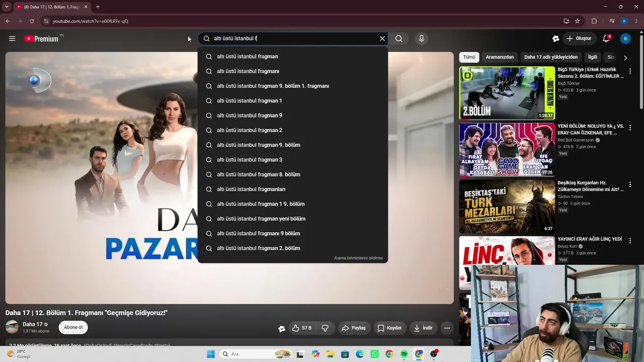Screen dimensions: 644x362
Task: Choose suggestion "fragman 1 9. bölüm"
Action: coord(293,204)
